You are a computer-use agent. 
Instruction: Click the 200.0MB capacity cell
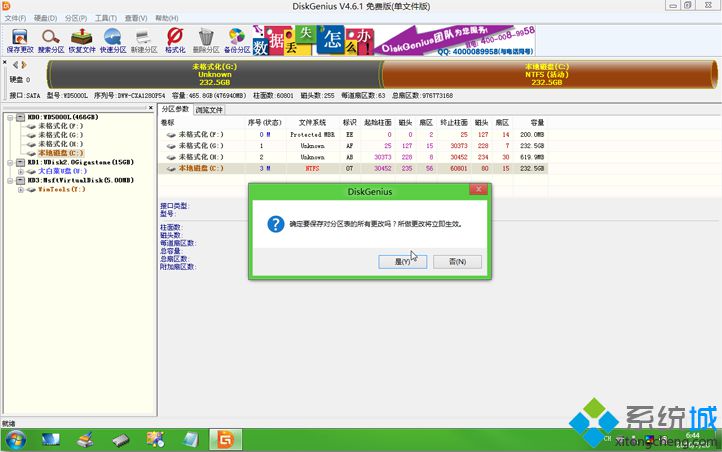532,134
